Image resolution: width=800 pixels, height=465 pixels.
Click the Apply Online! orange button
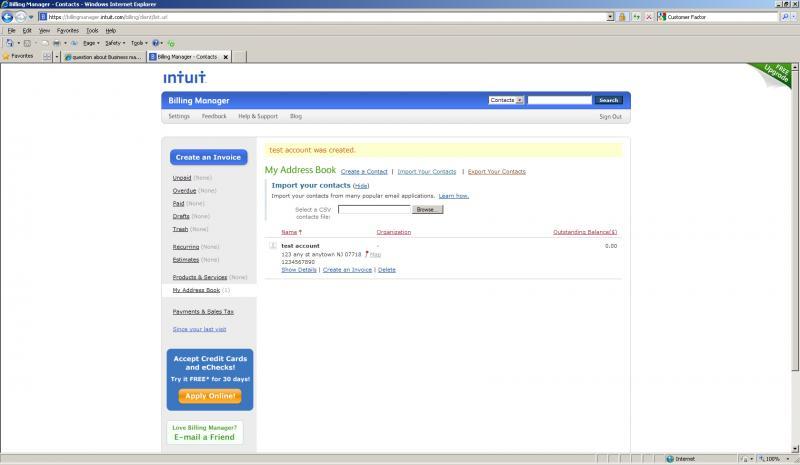click(x=210, y=396)
